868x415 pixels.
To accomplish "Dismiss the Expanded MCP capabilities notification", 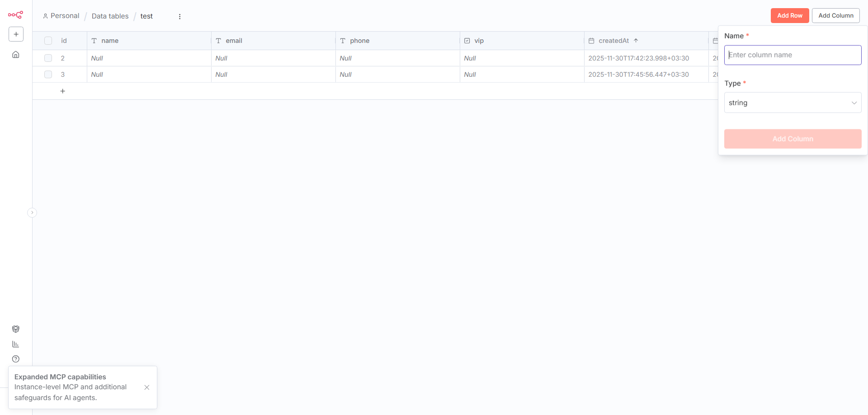I will click(147, 387).
